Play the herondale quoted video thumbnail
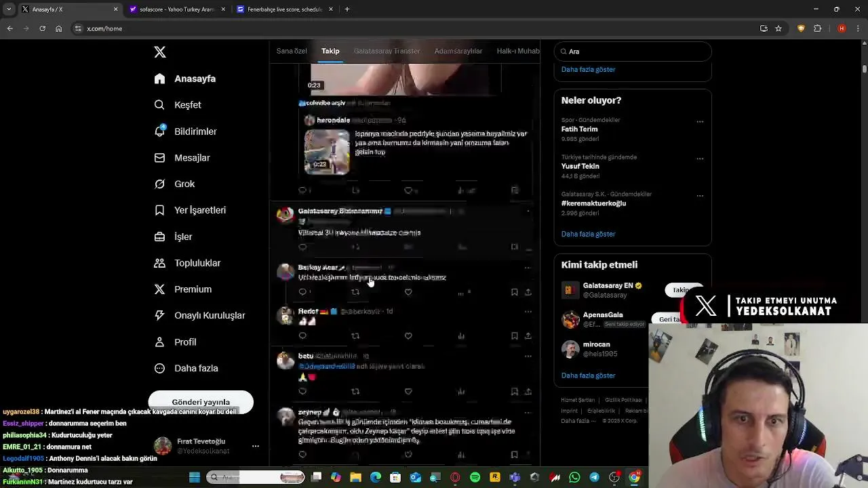The image size is (868, 488). click(x=327, y=152)
